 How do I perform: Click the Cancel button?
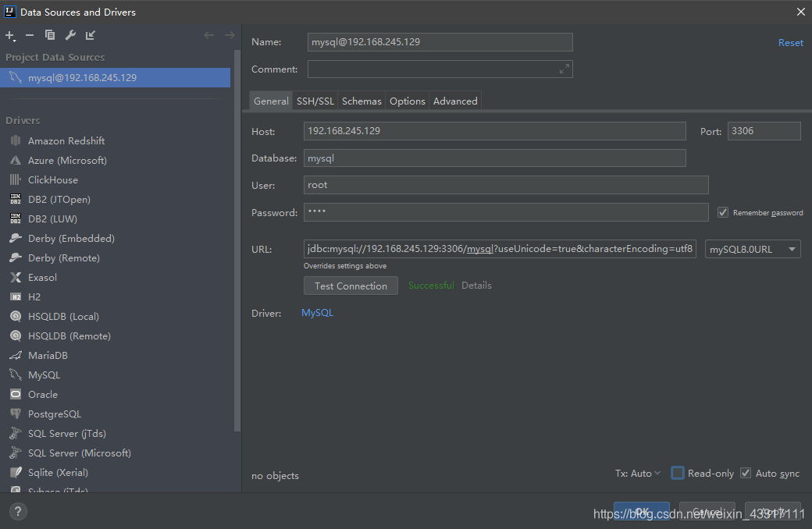point(707,511)
